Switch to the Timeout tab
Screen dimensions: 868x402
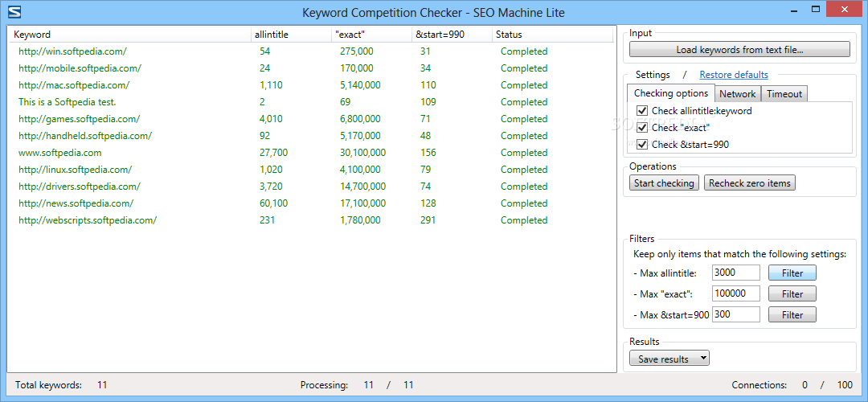[784, 94]
